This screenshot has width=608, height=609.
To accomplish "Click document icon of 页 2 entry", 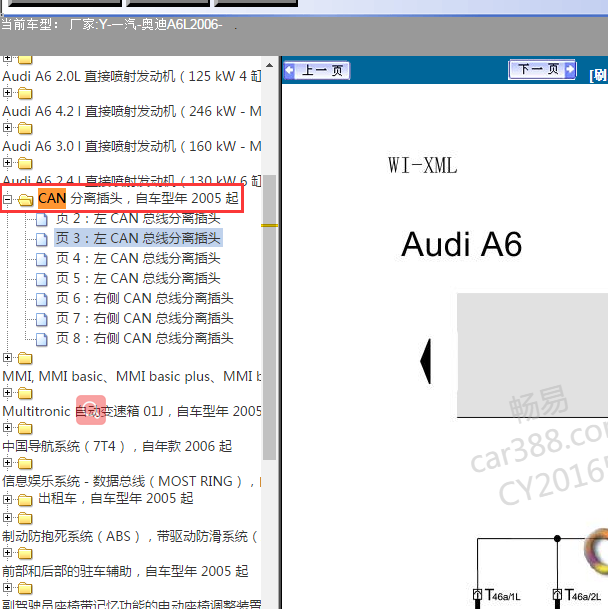I will [42, 219].
